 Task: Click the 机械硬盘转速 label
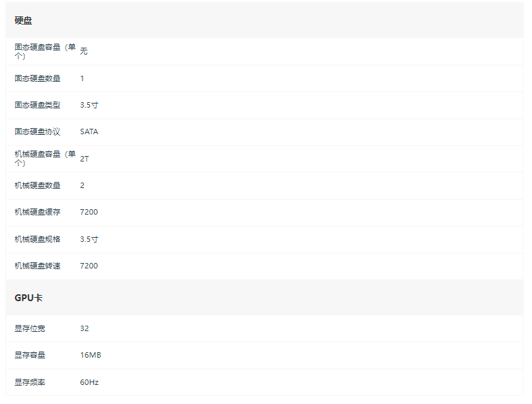point(38,266)
